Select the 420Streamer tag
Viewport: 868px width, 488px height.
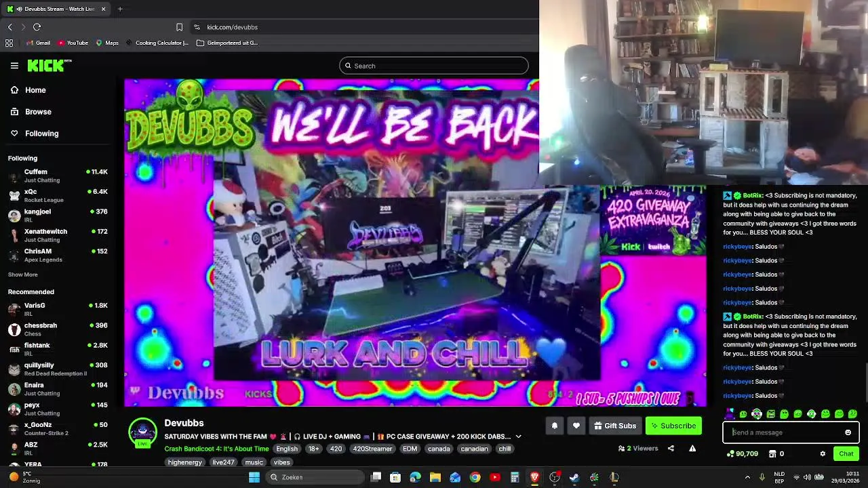[372, 449]
